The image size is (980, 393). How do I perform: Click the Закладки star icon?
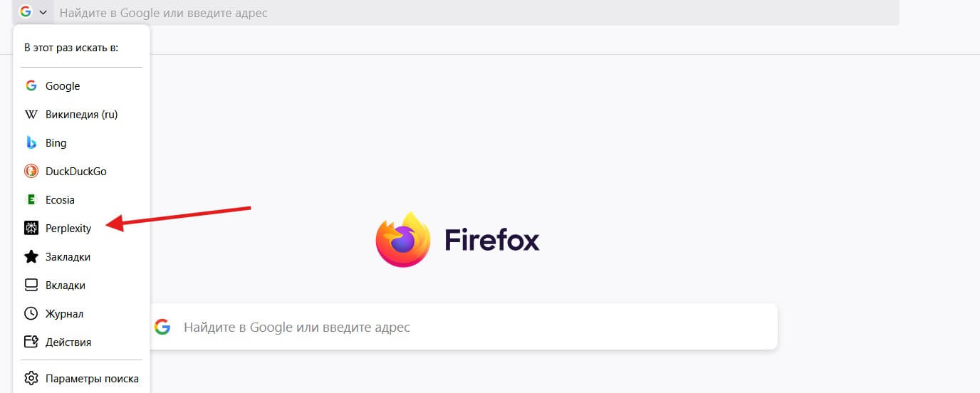31,257
